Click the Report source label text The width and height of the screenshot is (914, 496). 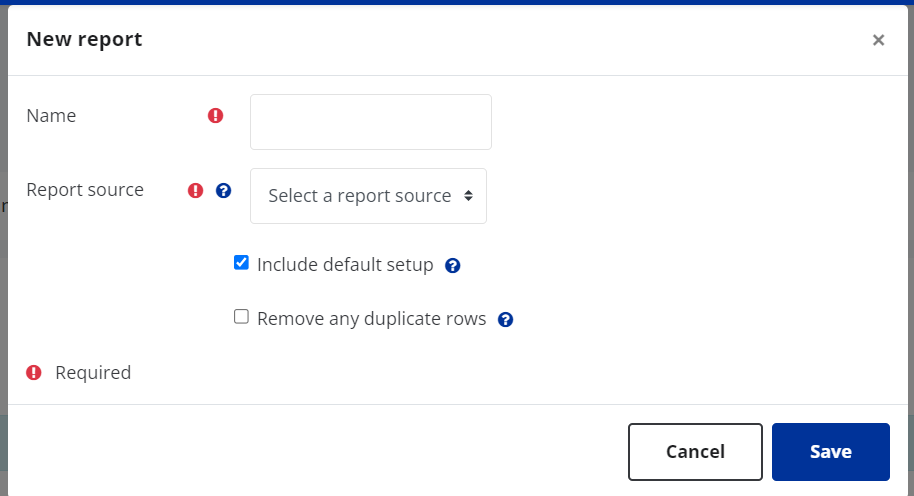coord(85,189)
